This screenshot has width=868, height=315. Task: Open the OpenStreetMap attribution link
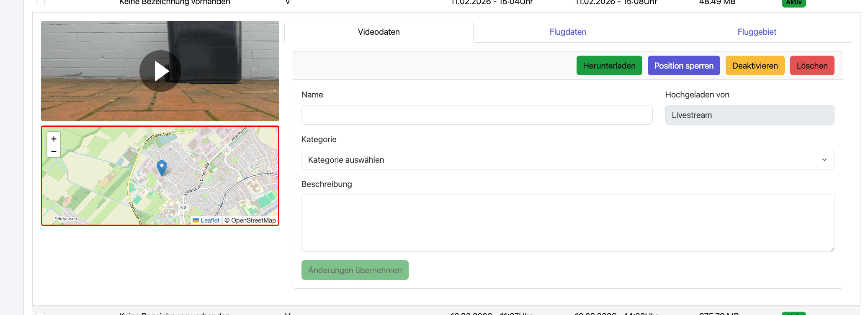point(253,220)
